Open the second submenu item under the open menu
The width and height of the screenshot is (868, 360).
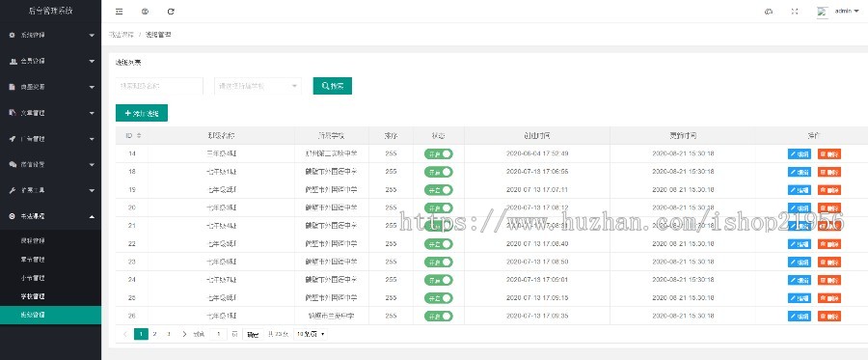point(50,260)
